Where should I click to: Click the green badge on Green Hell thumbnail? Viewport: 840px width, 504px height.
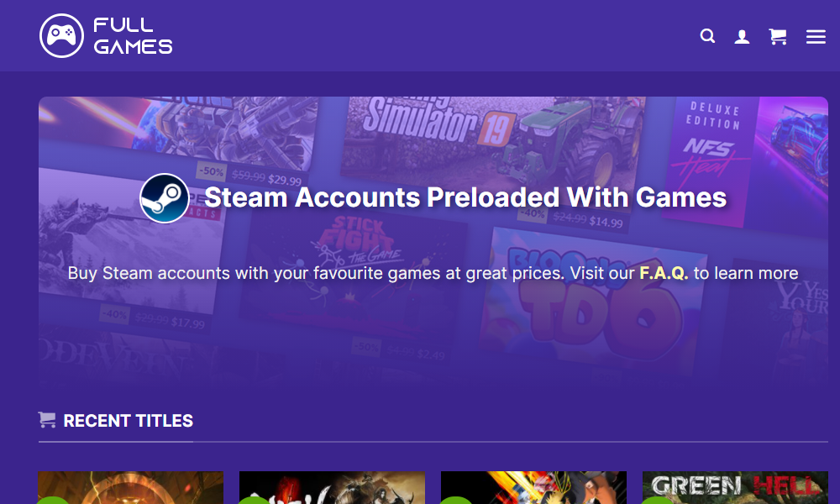click(x=658, y=501)
